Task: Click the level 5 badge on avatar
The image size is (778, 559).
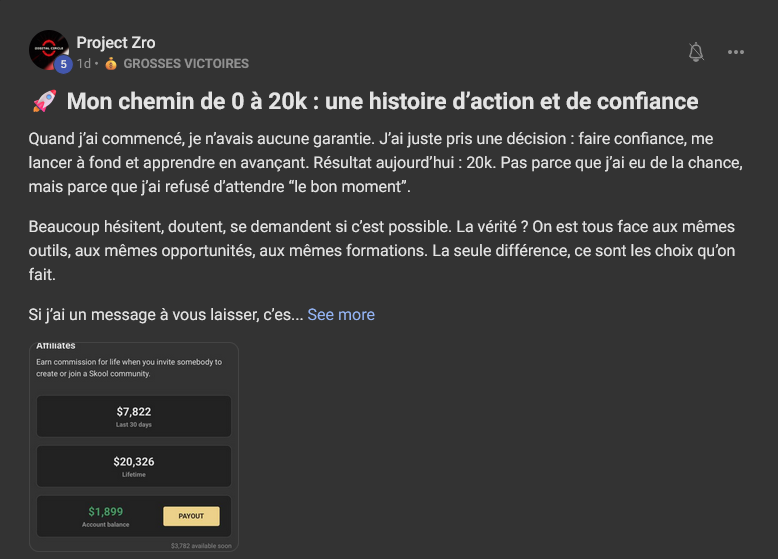Action: (63, 64)
